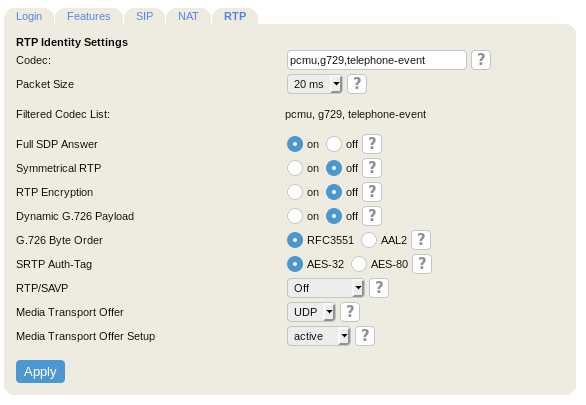
Task: Open Media Transport Offer UDP dropdown
Action: pos(311,312)
